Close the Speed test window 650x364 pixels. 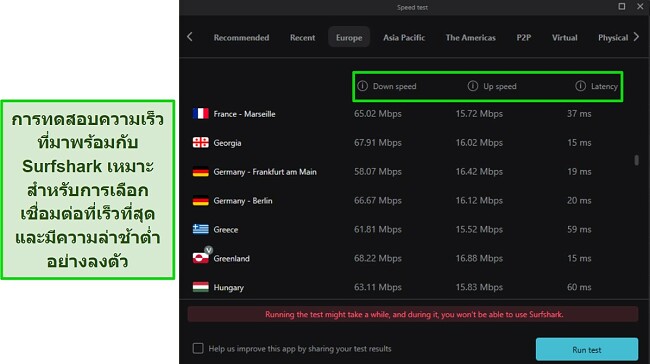(x=640, y=6)
